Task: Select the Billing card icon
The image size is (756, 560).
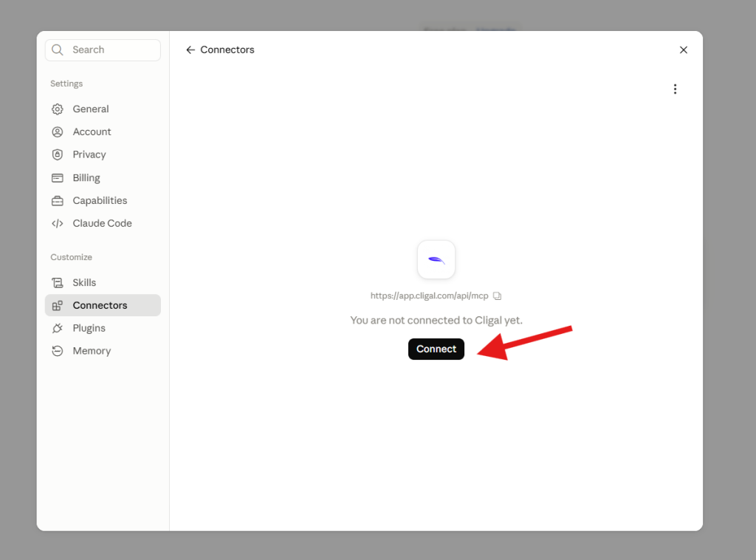Action: pyautogui.click(x=58, y=178)
